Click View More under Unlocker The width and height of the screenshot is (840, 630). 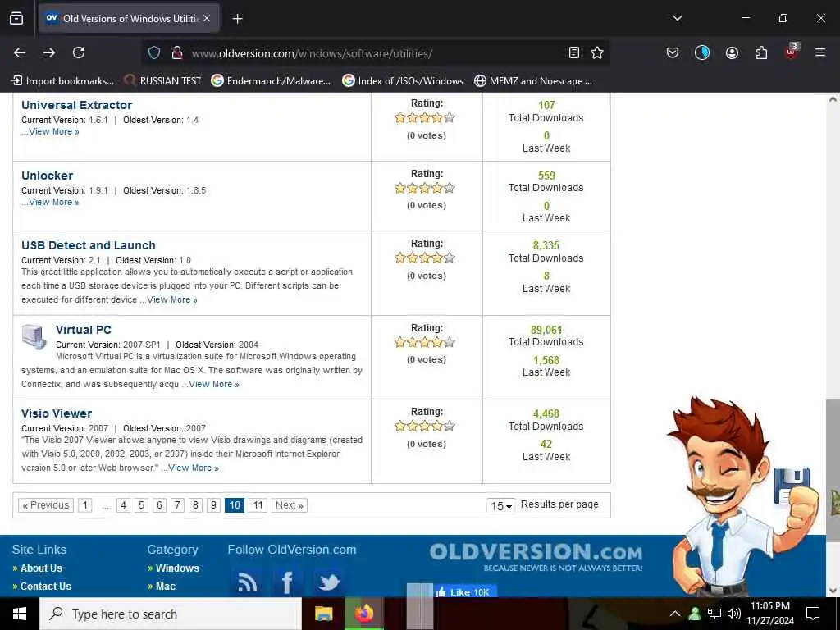pos(53,202)
